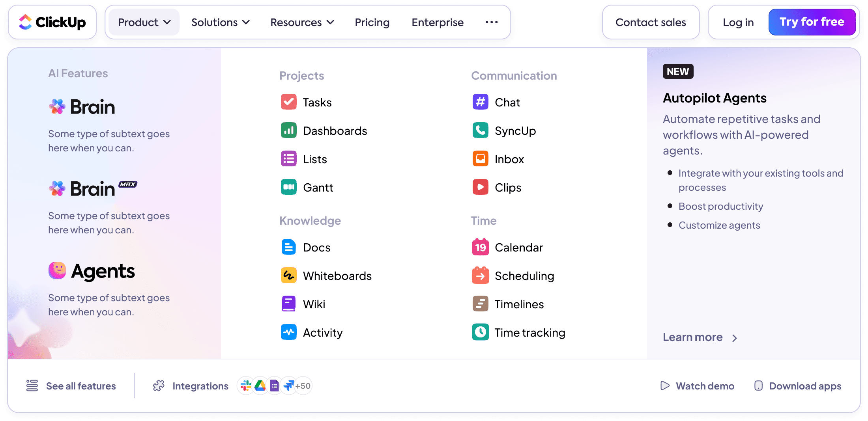Screen dimensions: 868x421
Task: Select the brown Timelines icon
Action: (481, 304)
